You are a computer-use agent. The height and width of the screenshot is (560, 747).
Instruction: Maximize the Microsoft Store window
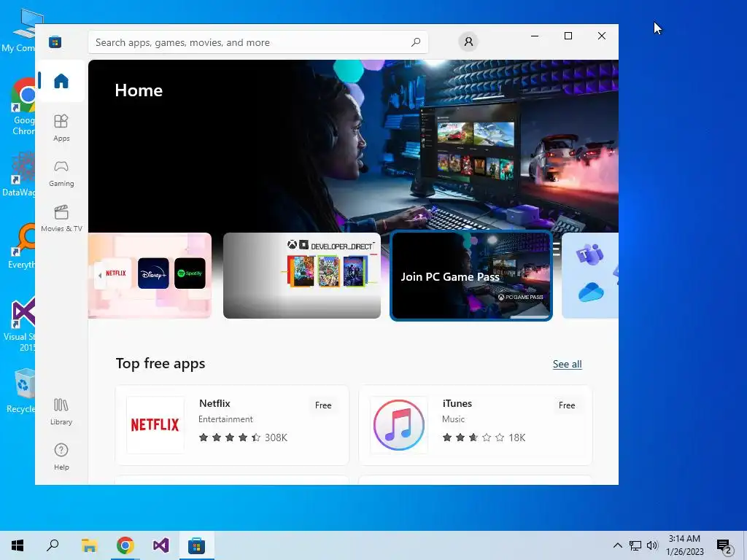(x=568, y=36)
